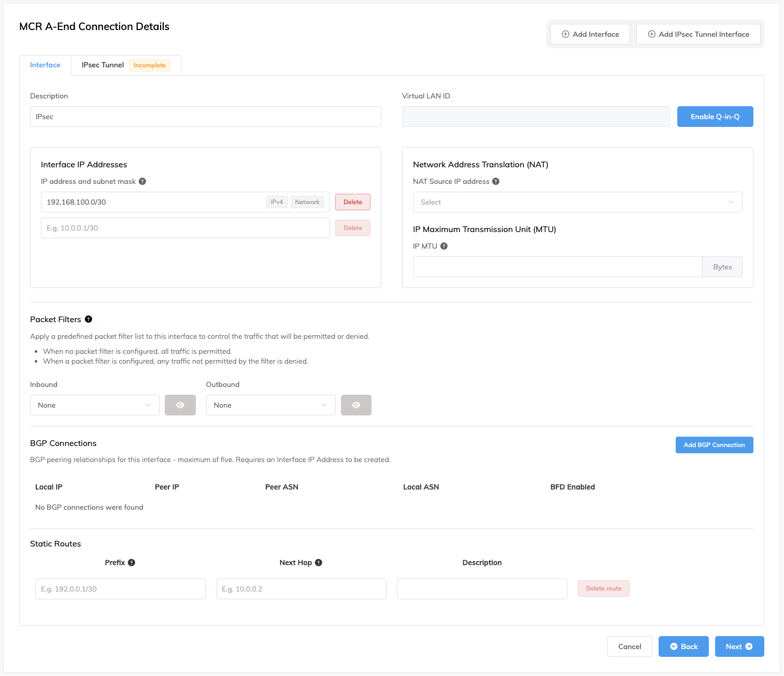784x676 pixels.
Task: Open the Outbound packet filter dropdown
Action: point(270,405)
